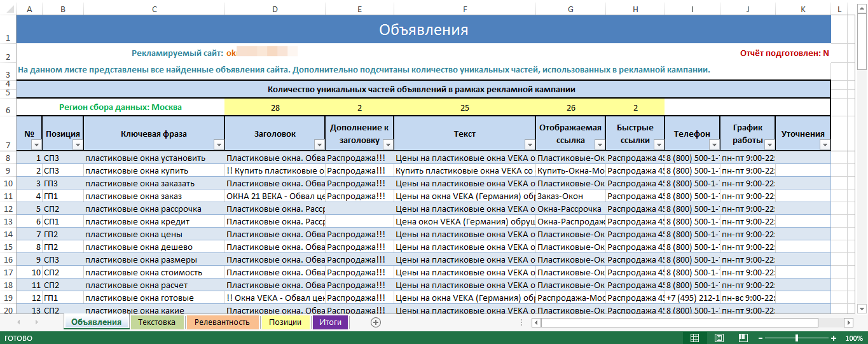Viewport: 868px width, 344px height.
Task: Go to previous sheet with left arrow
Action: (x=18, y=322)
